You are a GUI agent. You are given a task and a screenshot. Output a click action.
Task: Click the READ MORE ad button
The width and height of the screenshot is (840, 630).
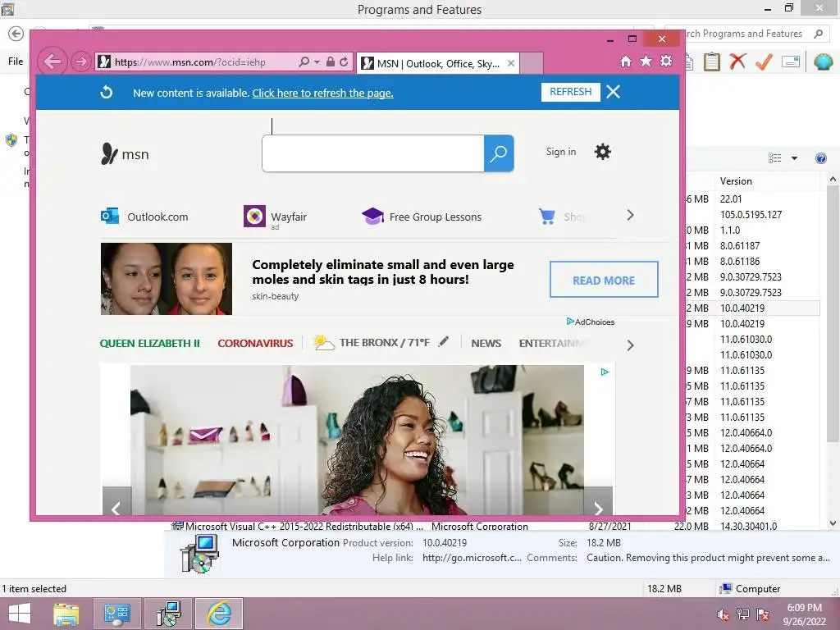(604, 279)
